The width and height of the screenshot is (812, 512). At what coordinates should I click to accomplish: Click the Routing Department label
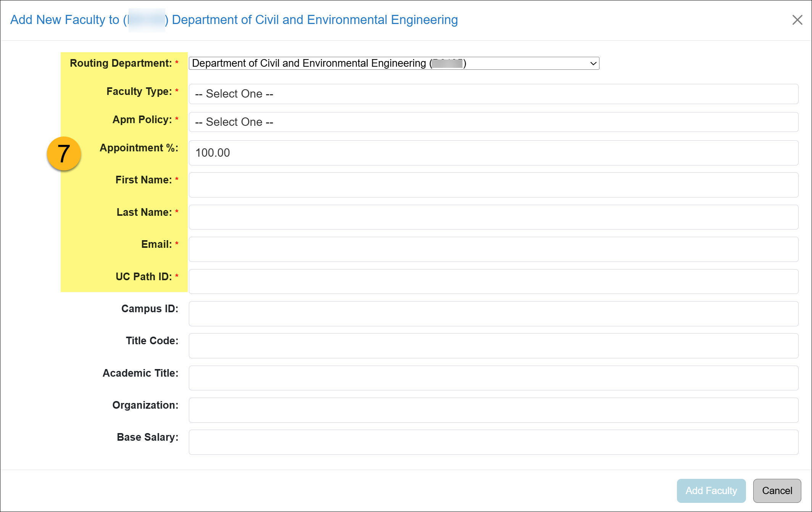point(121,63)
